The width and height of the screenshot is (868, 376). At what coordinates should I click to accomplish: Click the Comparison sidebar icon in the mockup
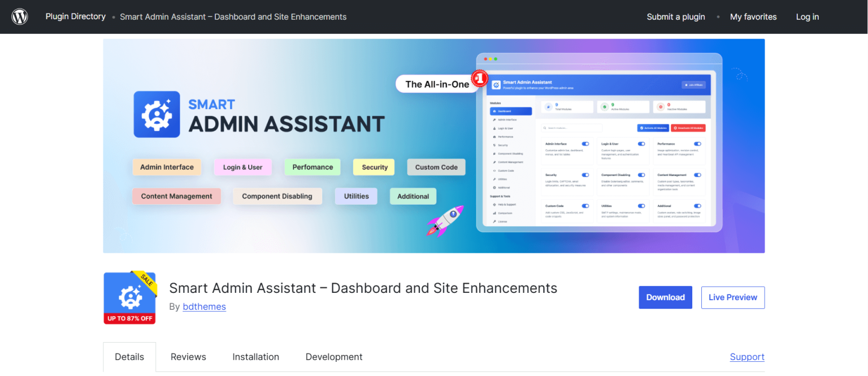tap(494, 213)
